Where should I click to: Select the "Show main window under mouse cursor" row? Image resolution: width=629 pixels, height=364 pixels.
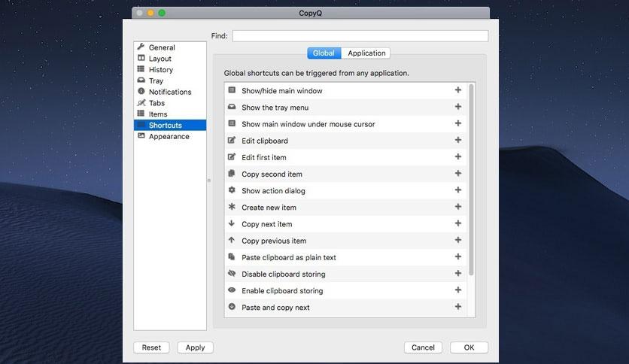point(346,124)
